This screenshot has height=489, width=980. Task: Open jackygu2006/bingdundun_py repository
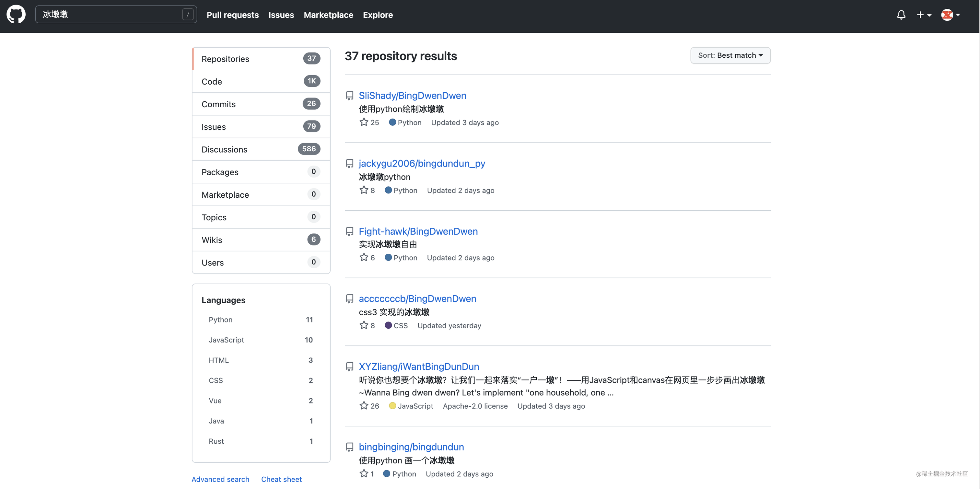[x=422, y=163]
